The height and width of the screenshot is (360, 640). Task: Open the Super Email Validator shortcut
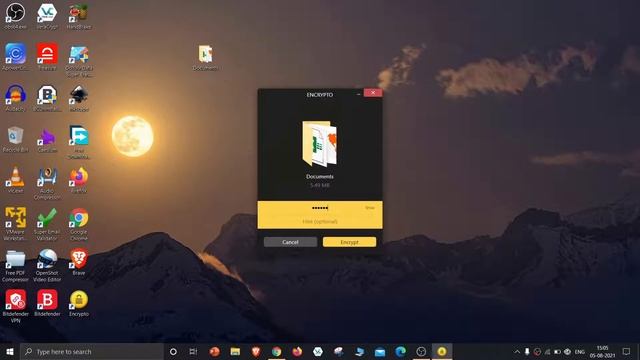(x=47, y=224)
